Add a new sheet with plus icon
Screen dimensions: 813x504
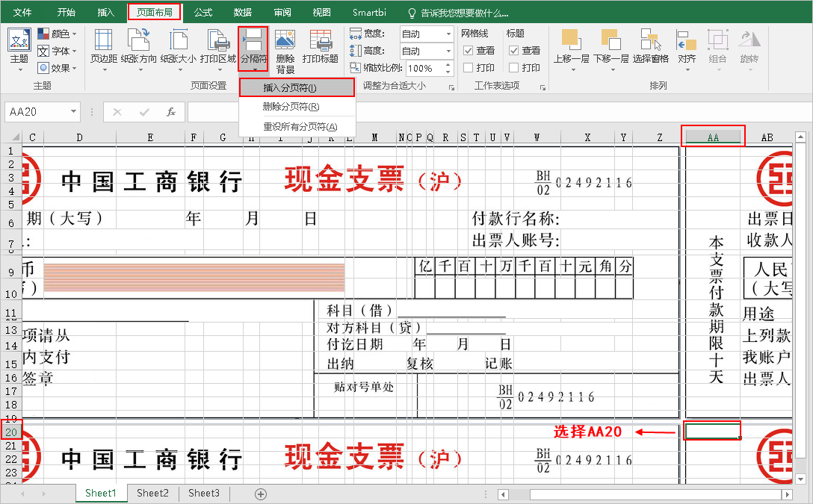[x=261, y=494]
